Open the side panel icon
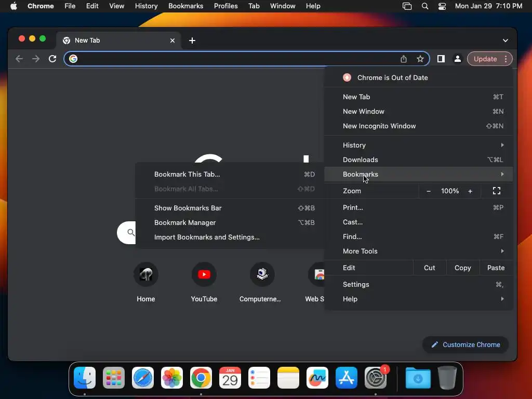Viewport: 532px width, 399px height. tap(441, 59)
